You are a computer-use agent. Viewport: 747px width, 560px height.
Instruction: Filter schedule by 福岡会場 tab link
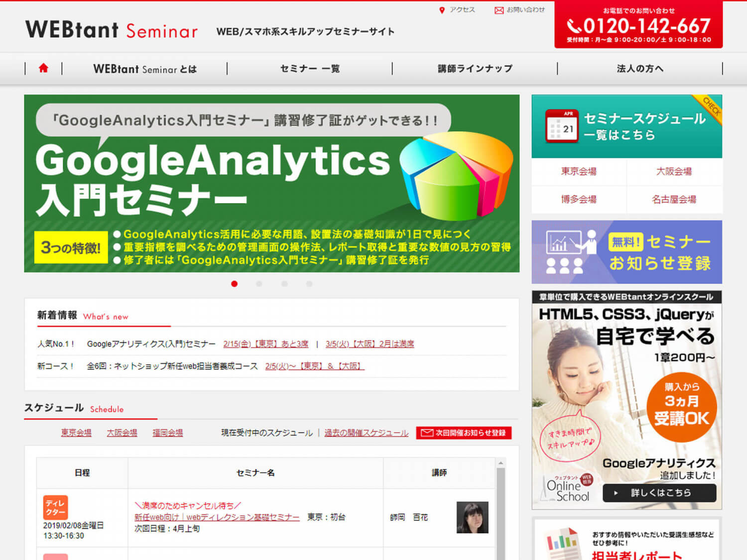click(168, 433)
